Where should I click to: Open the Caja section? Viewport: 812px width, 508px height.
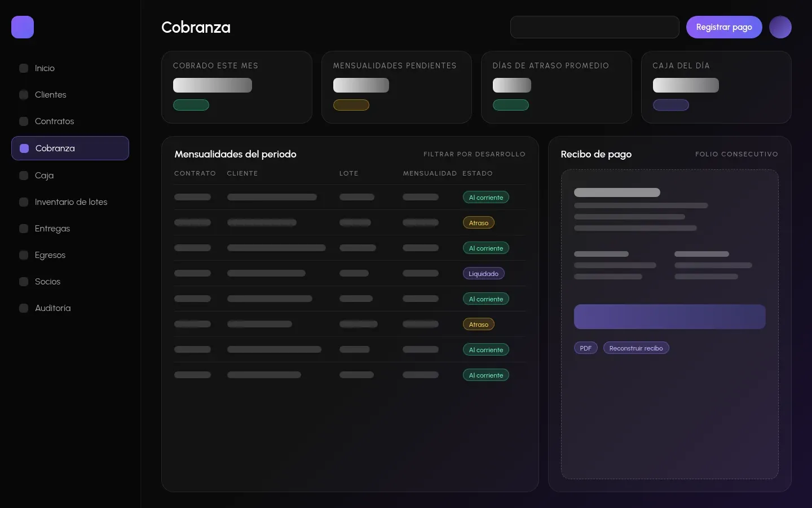(70, 176)
